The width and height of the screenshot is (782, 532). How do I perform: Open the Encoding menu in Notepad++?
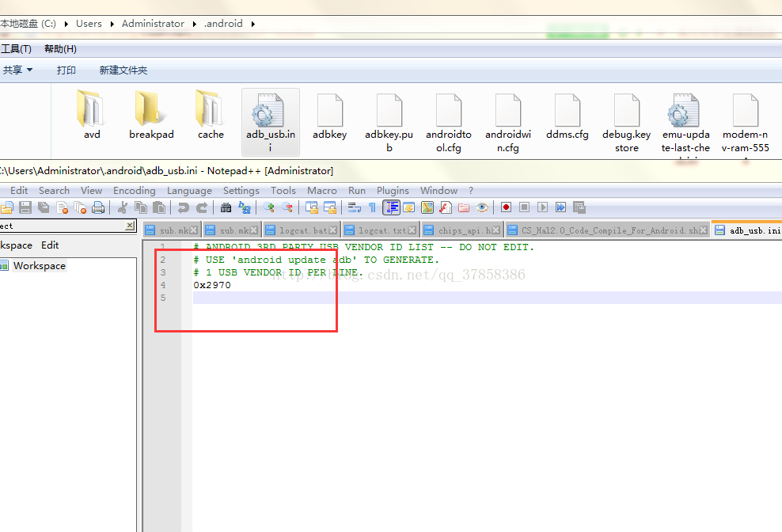coord(134,191)
